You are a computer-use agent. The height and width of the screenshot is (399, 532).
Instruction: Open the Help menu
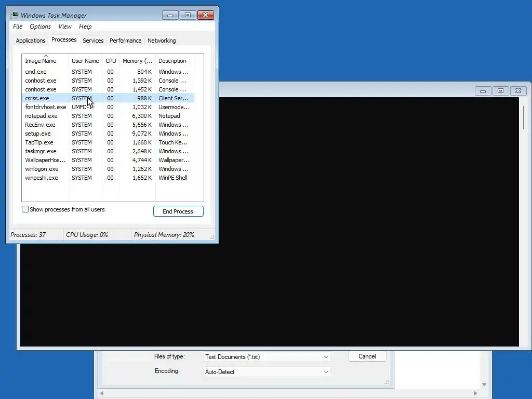coord(85,26)
